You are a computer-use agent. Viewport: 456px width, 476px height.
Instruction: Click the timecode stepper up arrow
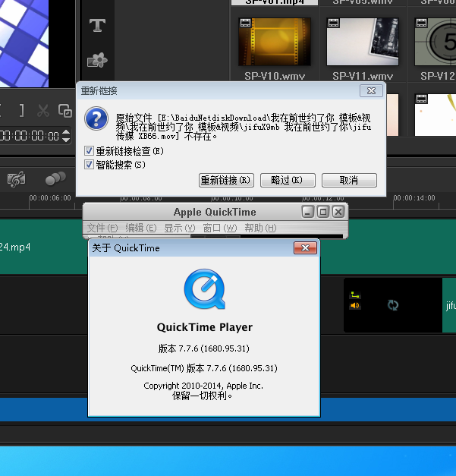tap(66, 132)
